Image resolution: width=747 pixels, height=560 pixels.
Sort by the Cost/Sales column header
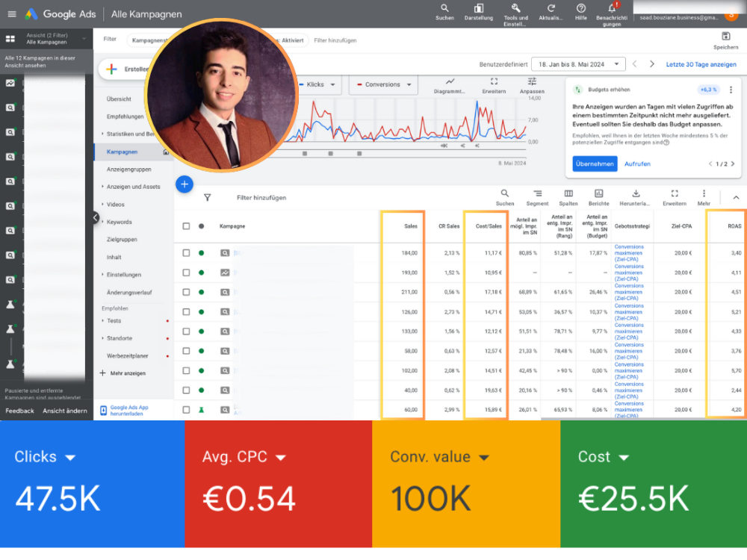tap(489, 226)
